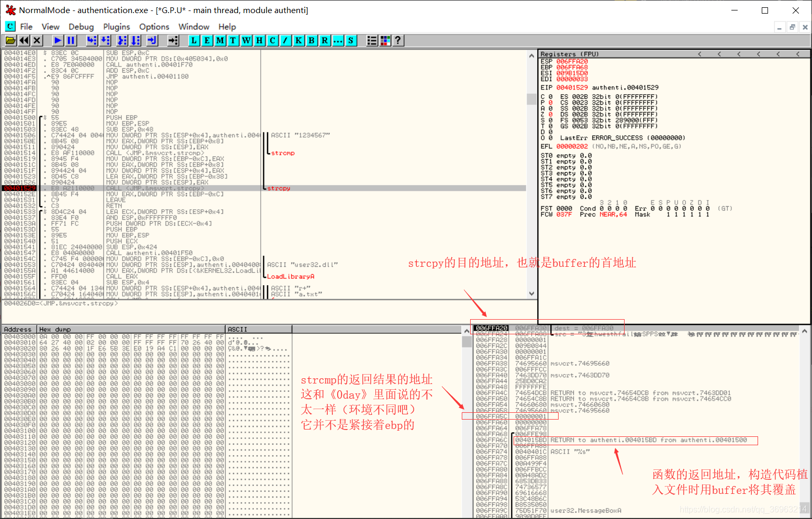Click the EFL register value 00000202
Screen dimensions: 812x519
[x=572, y=146]
